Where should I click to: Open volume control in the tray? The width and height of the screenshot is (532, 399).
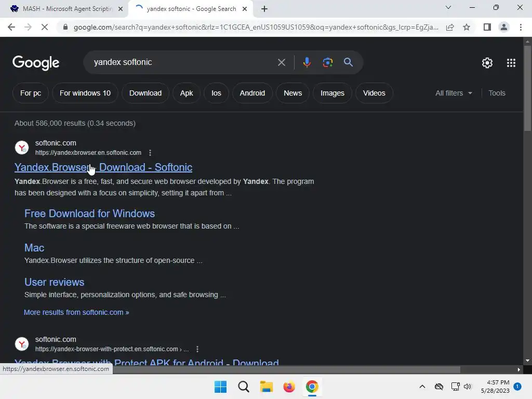point(468,387)
